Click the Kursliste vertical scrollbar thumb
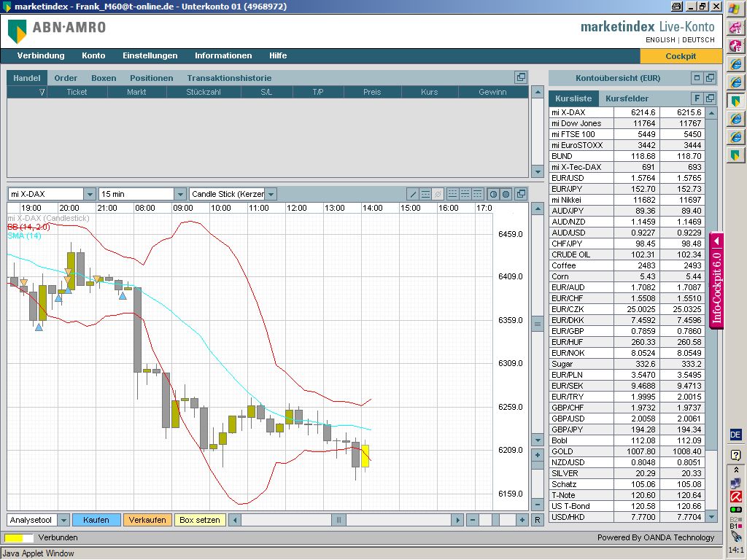Image resolution: width=747 pixels, height=560 pixels. point(711,284)
